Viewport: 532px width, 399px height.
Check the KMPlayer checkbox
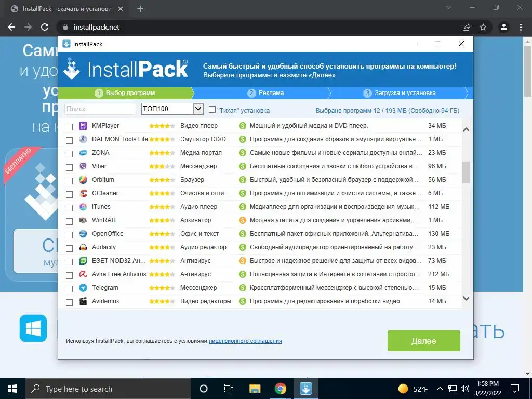[x=69, y=127]
